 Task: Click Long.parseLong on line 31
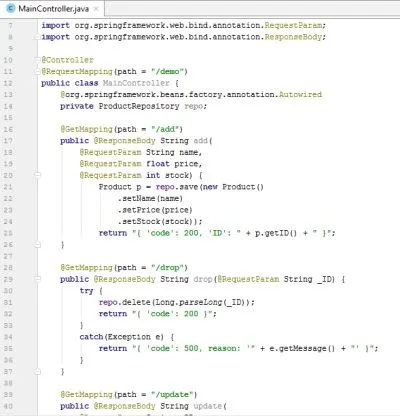[189, 302]
